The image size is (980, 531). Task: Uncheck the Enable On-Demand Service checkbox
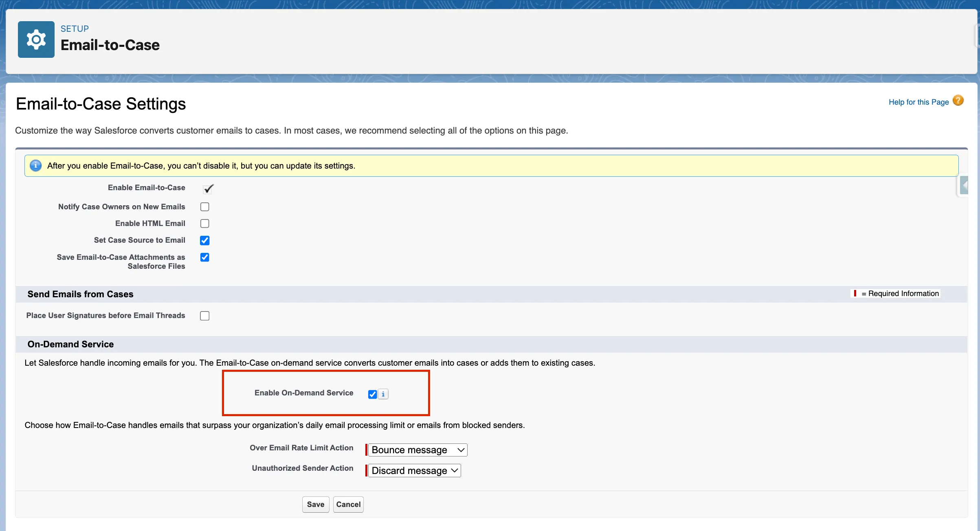[372, 394]
